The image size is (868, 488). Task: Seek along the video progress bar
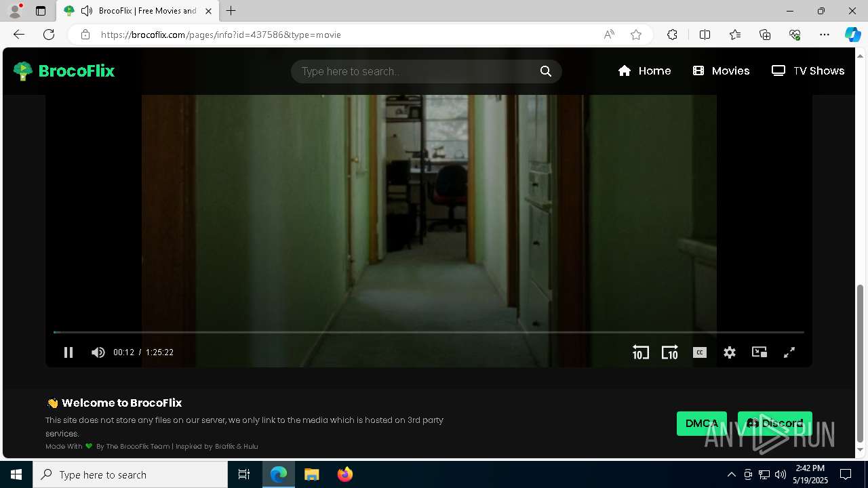(x=429, y=332)
